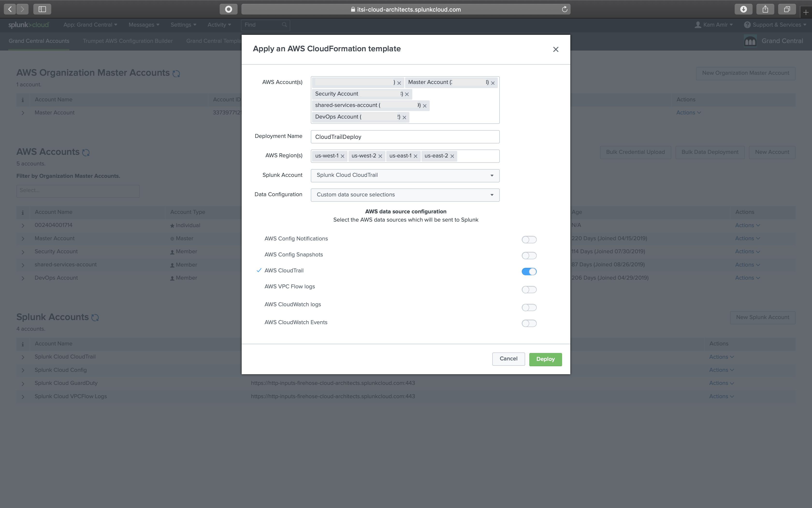This screenshot has height=508, width=812.
Task: Open the App: Grand Central menu
Action: (x=90, y=25)
